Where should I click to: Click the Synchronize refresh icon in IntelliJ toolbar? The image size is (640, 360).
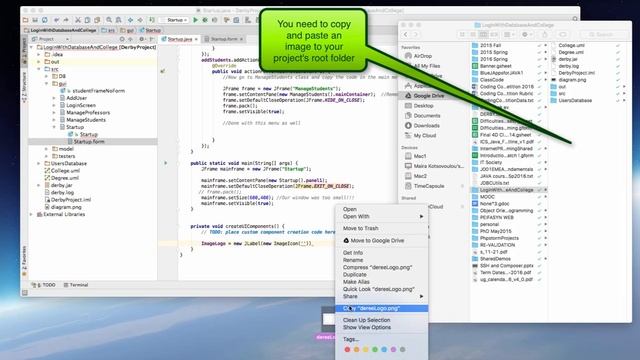click(44, 20)
